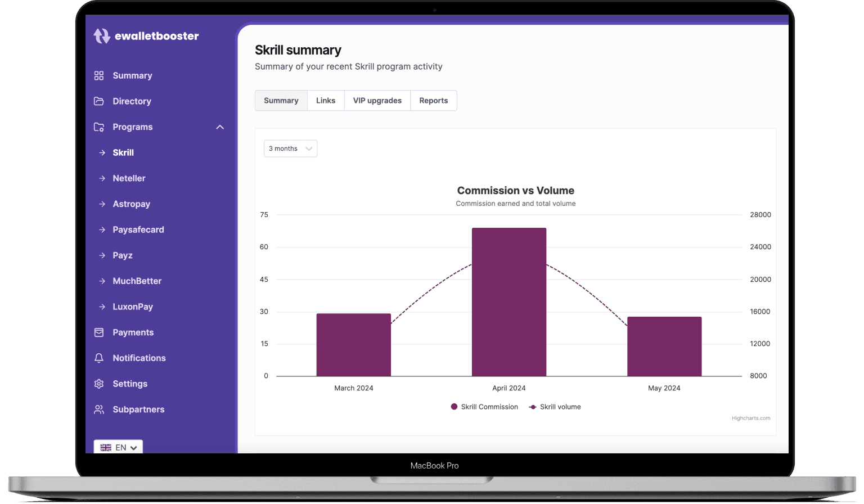864x504 pixels.
Task: Click the 75 axis value
Action: coord(264,215)
